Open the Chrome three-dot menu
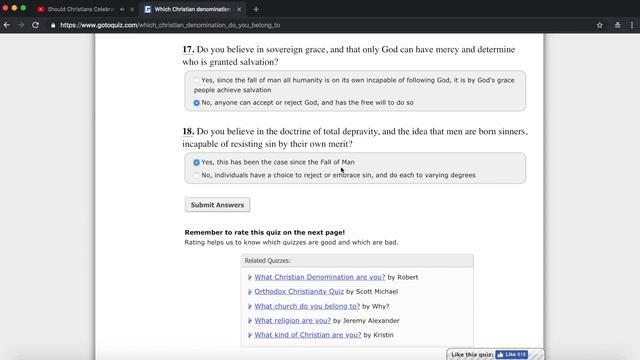Screen dimensions: 640x360 click(632, 25)
